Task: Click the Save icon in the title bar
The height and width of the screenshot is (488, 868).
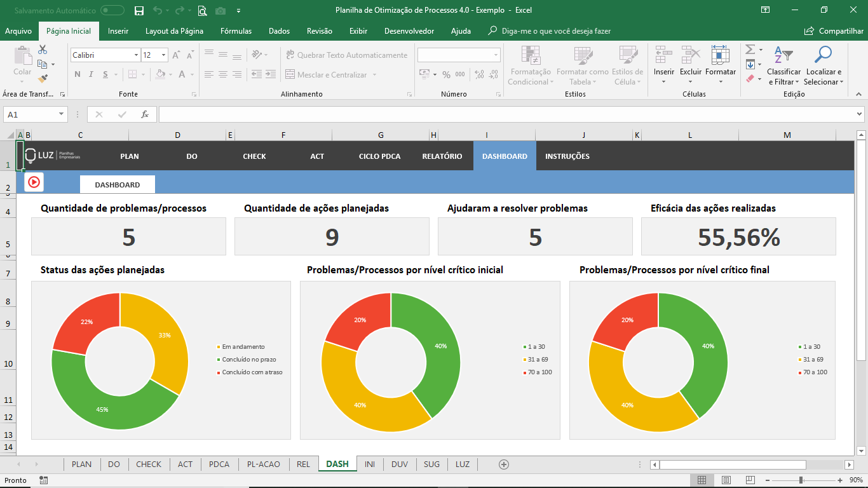Action: coord(139,10)
